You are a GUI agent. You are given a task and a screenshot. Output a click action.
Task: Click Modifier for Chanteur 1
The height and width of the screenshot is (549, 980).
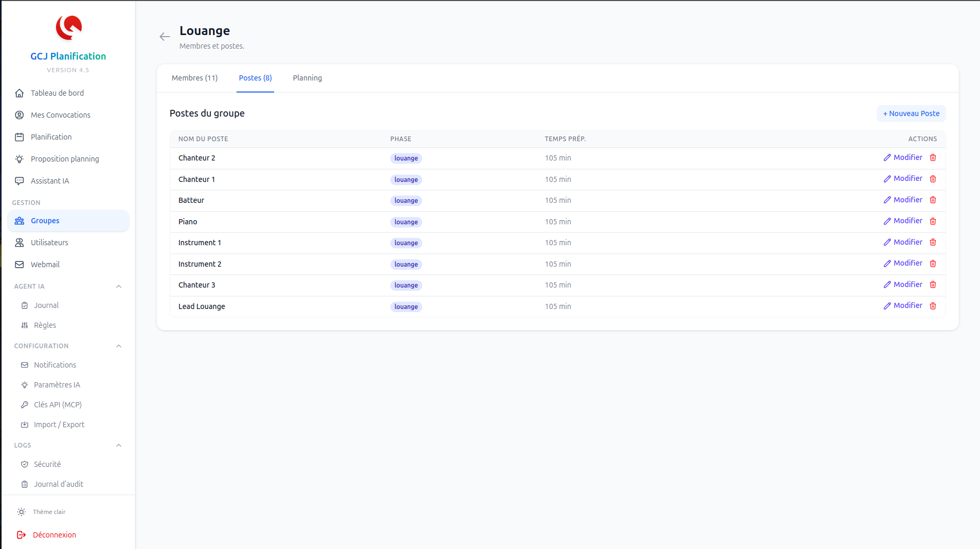[x=903, y=179]
